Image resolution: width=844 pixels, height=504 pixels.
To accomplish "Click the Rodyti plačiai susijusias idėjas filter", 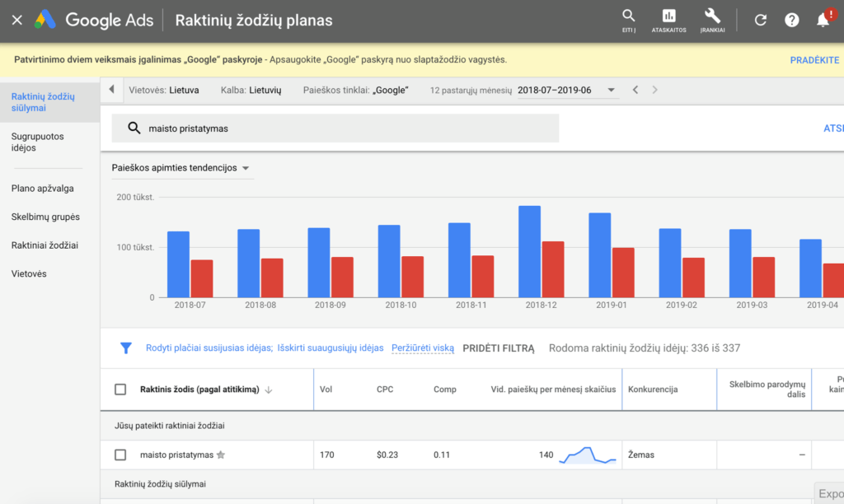I will point(209,348).
